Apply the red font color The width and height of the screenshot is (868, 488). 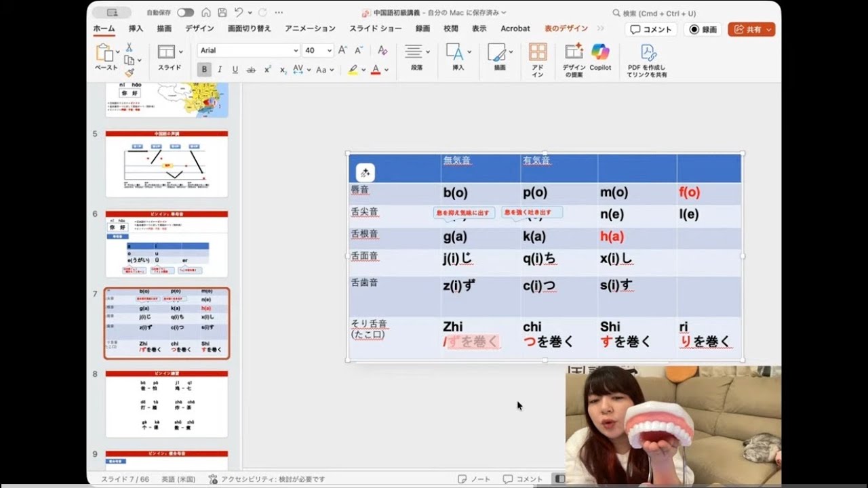pos(375,69)
